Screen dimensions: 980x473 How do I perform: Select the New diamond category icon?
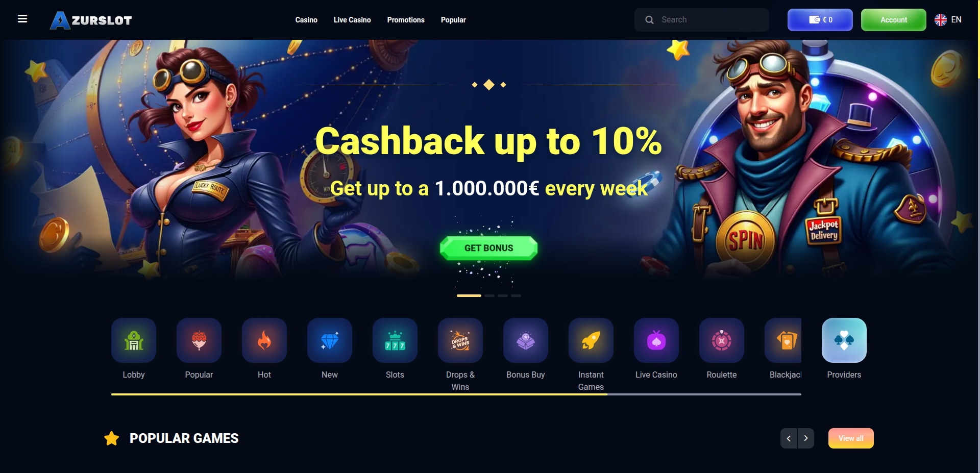(330, 340)
